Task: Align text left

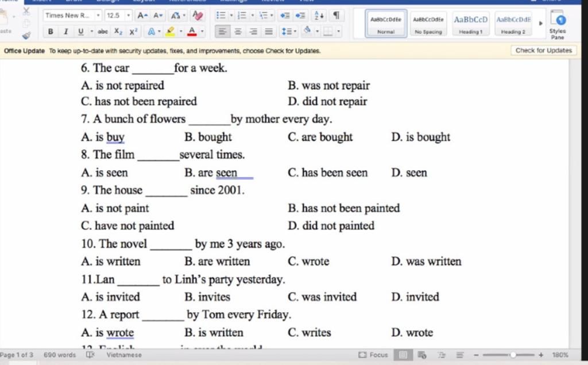Action: 222,32
